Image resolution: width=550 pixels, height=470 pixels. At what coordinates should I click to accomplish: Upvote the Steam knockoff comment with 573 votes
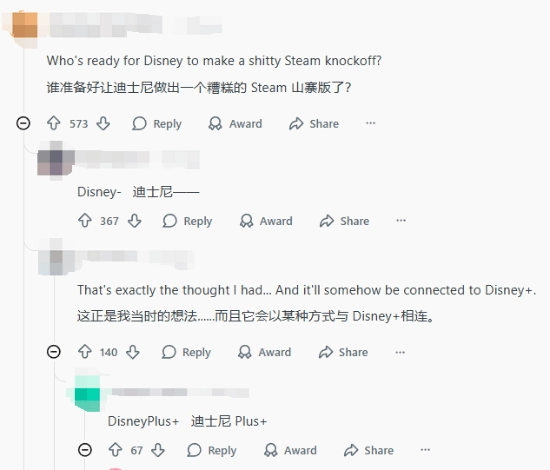point(54,123)
